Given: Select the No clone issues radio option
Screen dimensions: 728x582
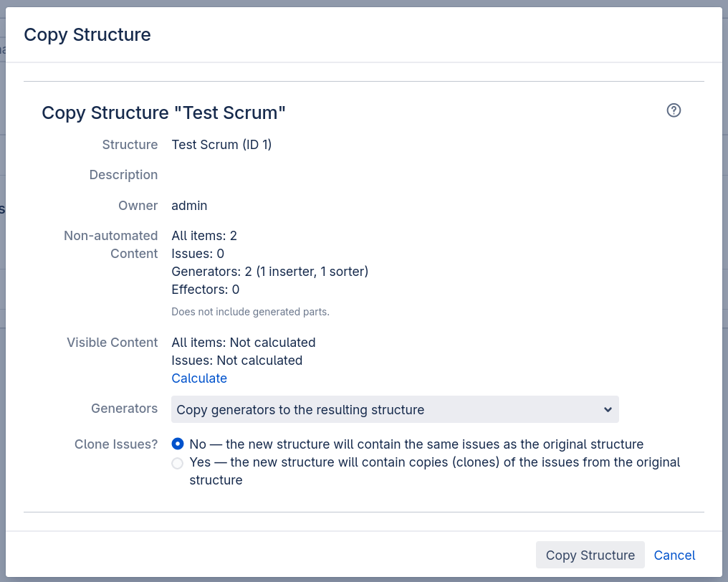Looking at the screenshot, I should (x=178, y=444).
